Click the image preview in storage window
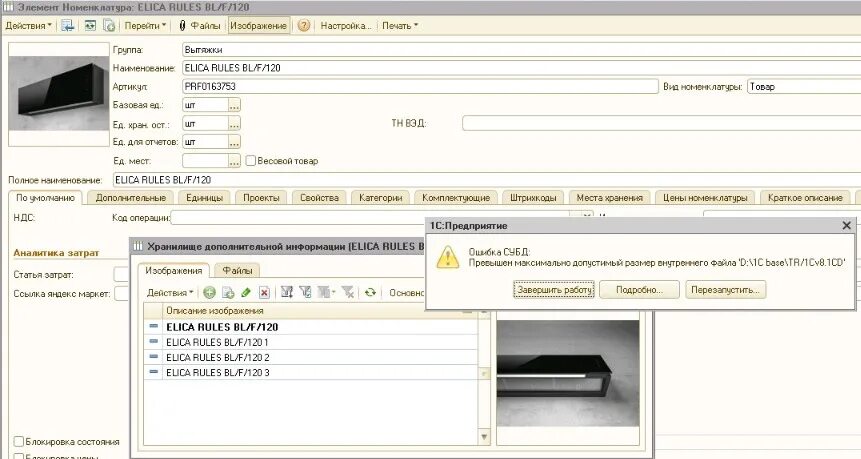This screenshot has height=459, width=861. [568, 373]
